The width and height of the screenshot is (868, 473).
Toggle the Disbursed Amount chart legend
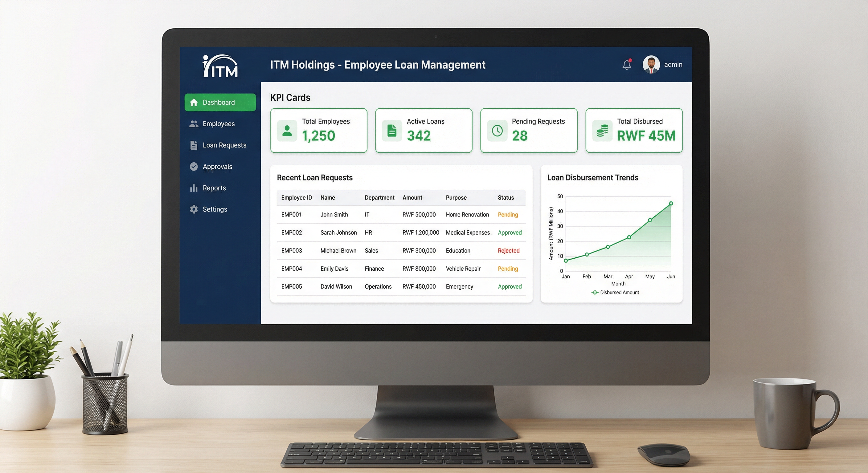pyautogui.click(x=615, y=292)
